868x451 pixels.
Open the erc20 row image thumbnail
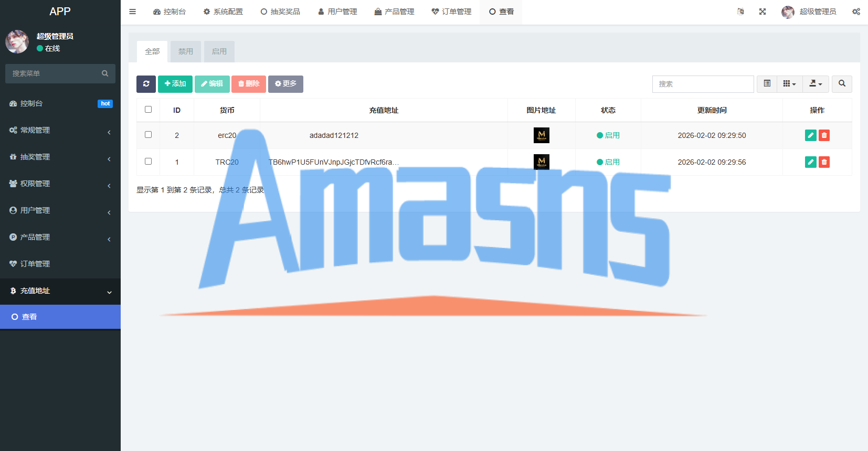[542, 135]
